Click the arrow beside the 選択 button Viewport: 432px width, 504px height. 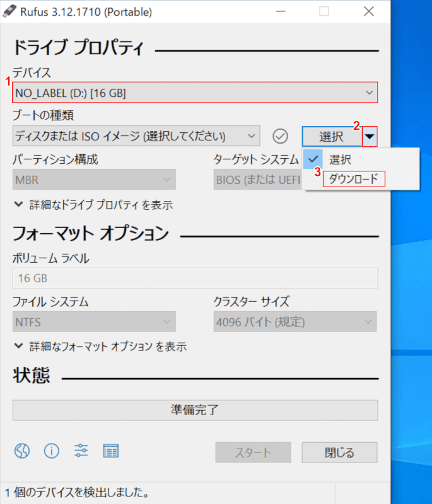(x=370, y=136)
